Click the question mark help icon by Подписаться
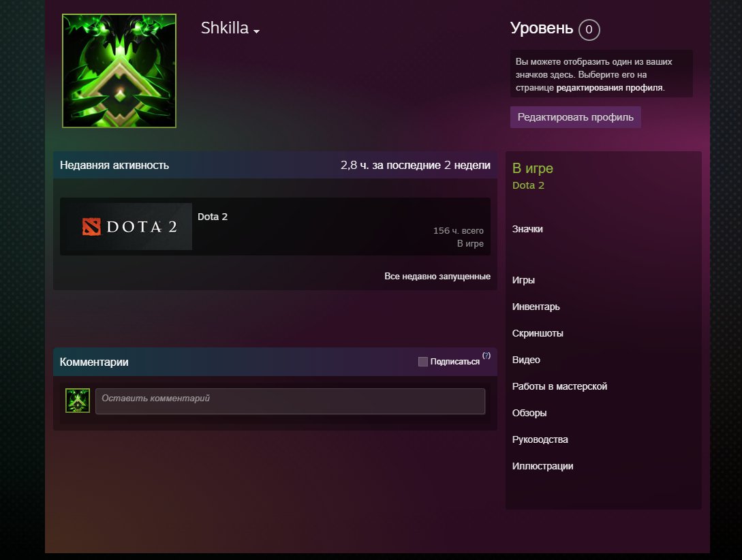 point(486,356)
